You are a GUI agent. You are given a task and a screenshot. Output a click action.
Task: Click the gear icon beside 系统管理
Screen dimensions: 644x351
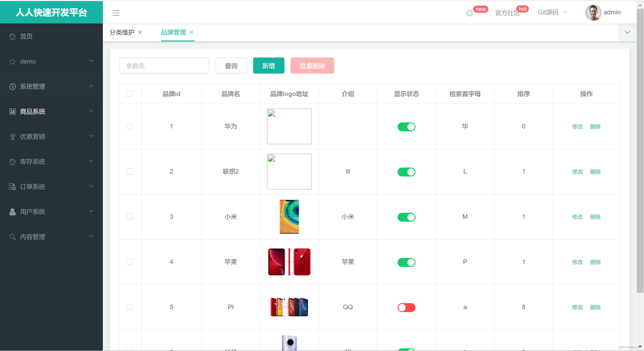(x=13, y=87)
